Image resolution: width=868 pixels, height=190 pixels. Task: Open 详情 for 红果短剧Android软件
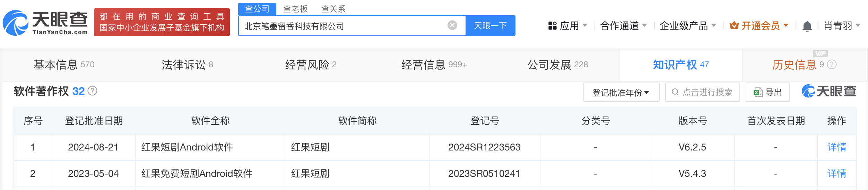point(836,147)
